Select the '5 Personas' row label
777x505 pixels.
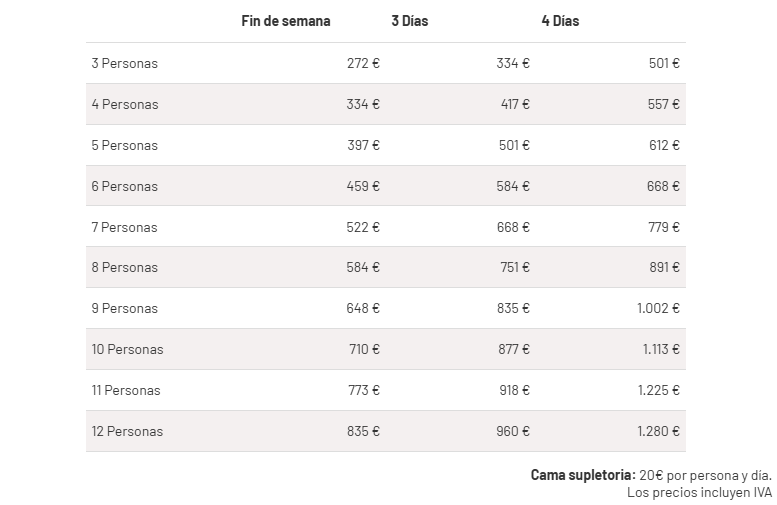point(124,146)
